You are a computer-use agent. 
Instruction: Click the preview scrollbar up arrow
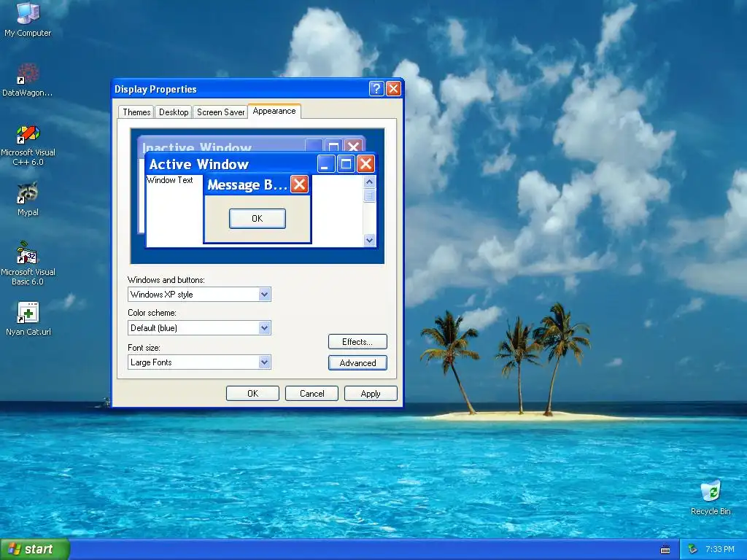click(369, 182)
